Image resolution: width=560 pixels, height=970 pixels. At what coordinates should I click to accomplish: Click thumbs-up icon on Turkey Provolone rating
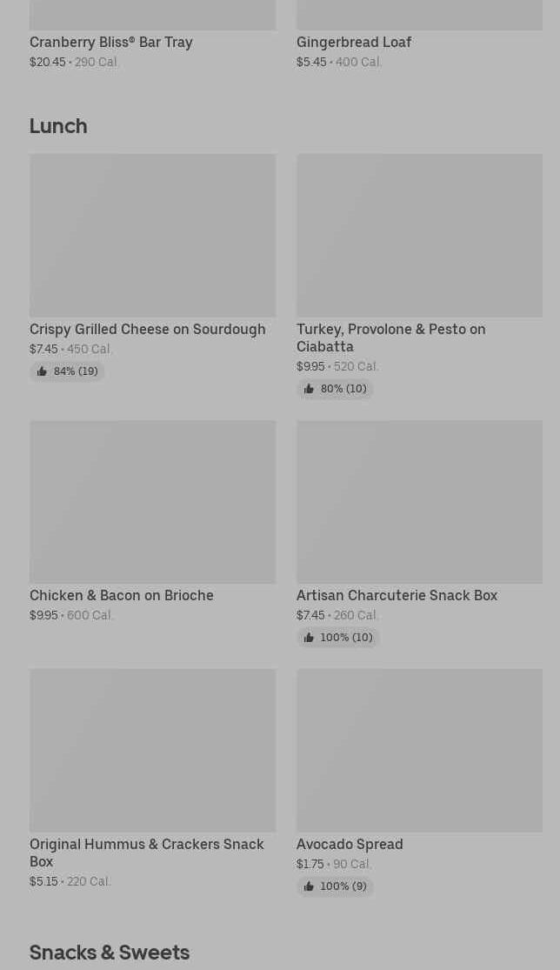coord(309,389)
